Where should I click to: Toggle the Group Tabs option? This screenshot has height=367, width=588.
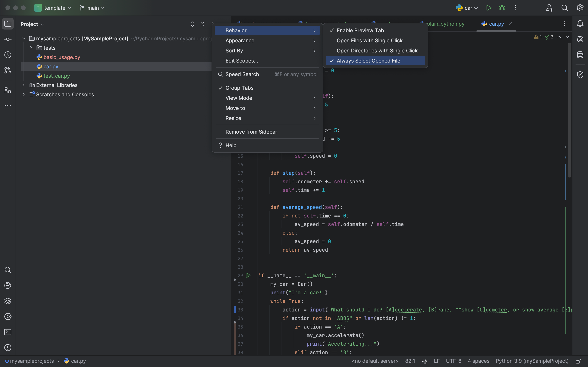239,88
